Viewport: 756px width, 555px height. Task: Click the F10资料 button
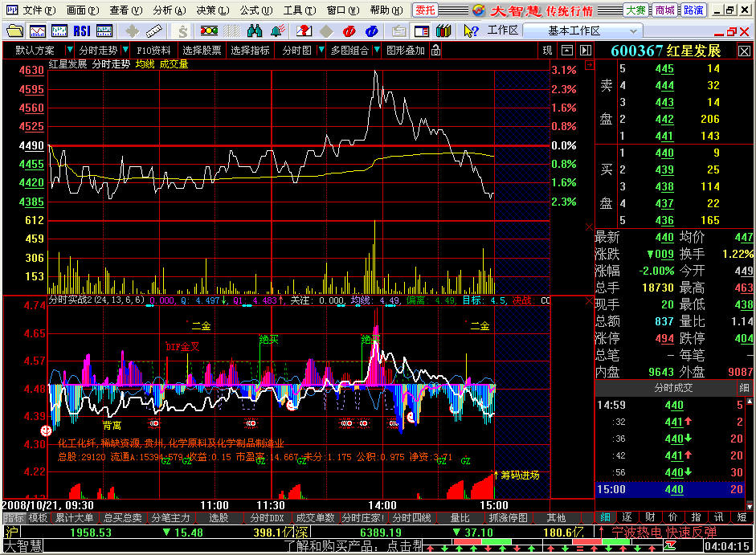point(153,50)
